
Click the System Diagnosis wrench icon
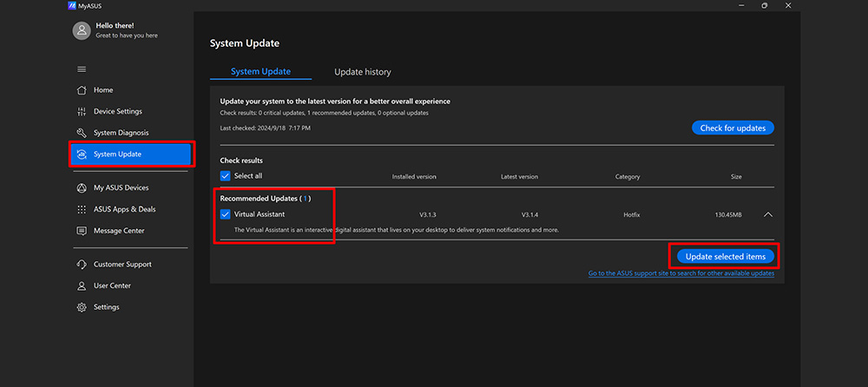tap(82, 133)
